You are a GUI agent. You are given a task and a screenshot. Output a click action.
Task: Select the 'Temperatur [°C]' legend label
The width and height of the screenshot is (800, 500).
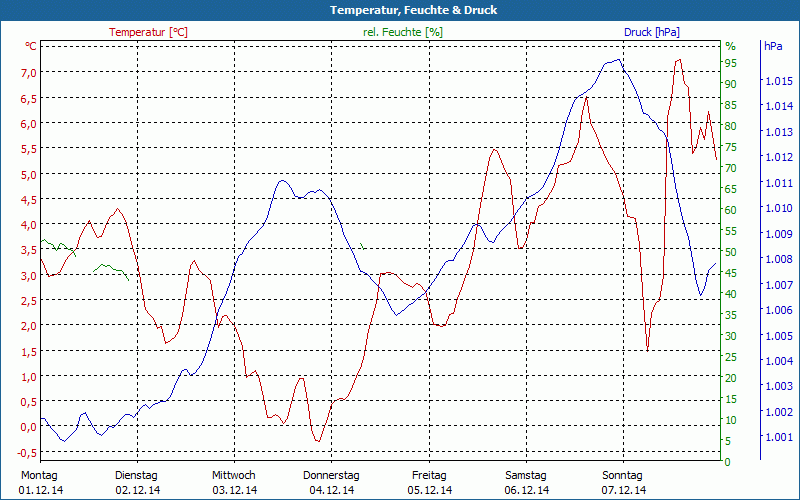tap(148, 32)
